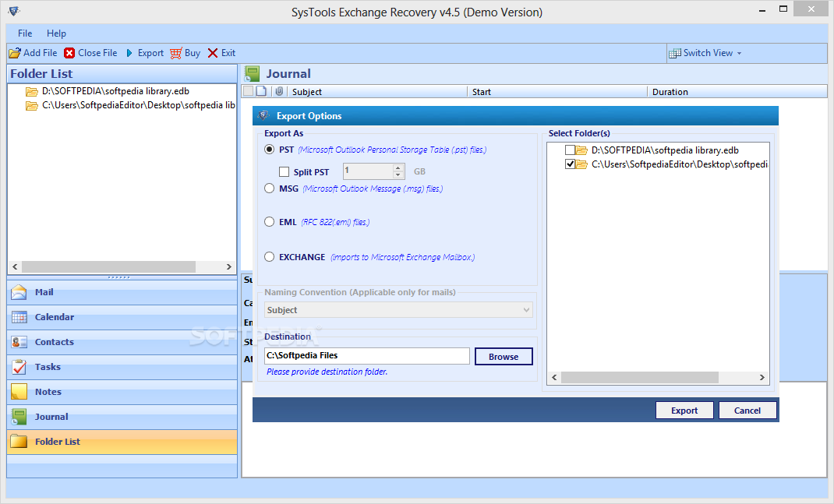Open Mail pane via envelope icon
The image size is (834, 504).
(19, 292)
